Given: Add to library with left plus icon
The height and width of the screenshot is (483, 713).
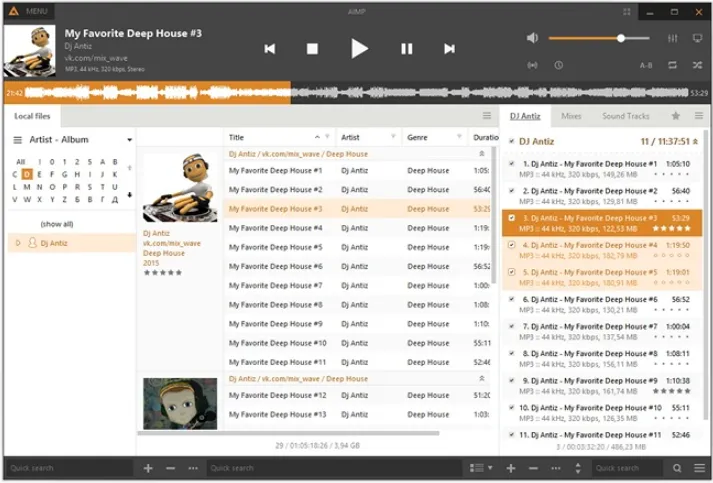Looking at the screenshot, I should click(148, 468).
